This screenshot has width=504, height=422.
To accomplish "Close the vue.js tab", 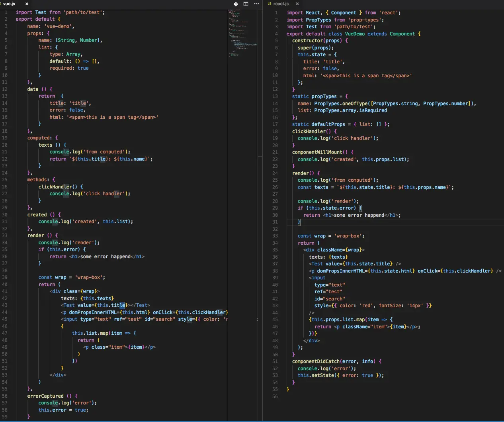I will point(27,4).
